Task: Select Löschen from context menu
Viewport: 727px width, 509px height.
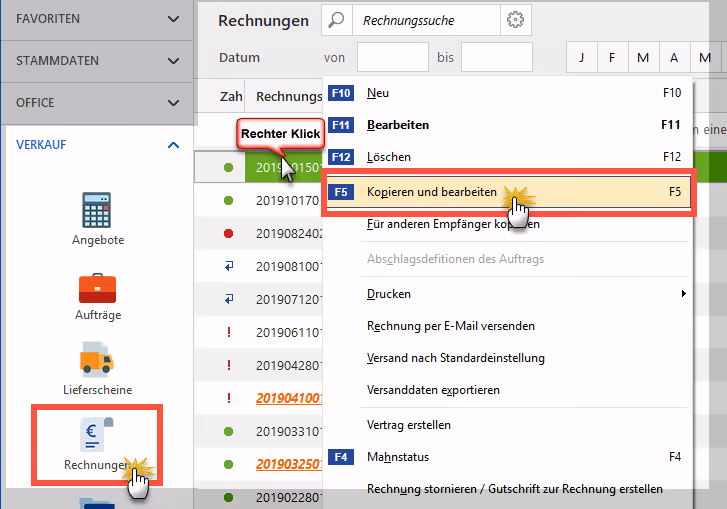Action: (508, 157)
